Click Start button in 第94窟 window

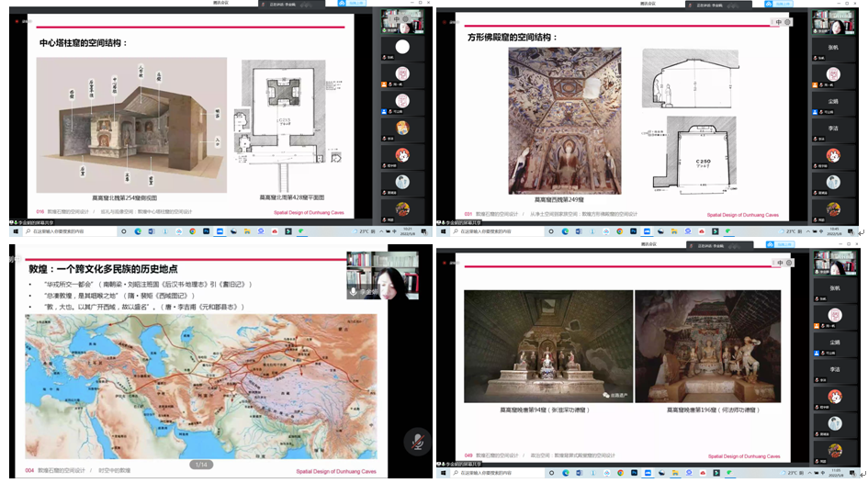pos(443,473)
